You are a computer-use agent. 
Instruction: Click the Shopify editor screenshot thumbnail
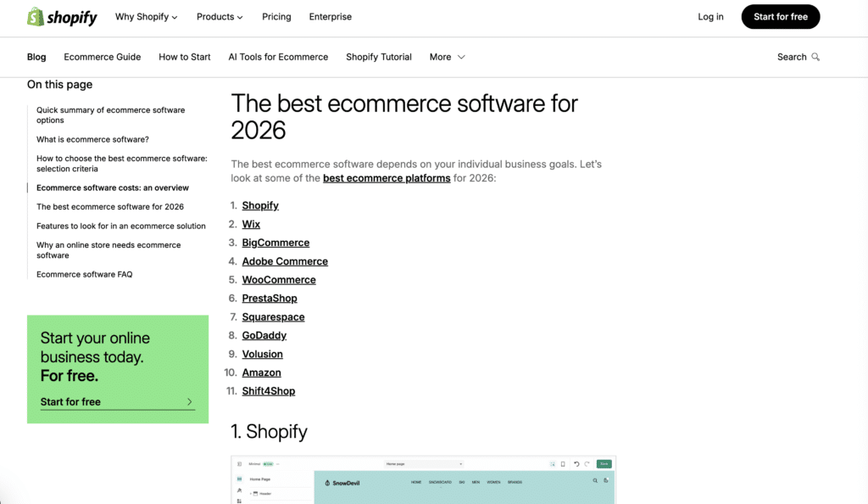pyautogui.click(x=424, y=479)
